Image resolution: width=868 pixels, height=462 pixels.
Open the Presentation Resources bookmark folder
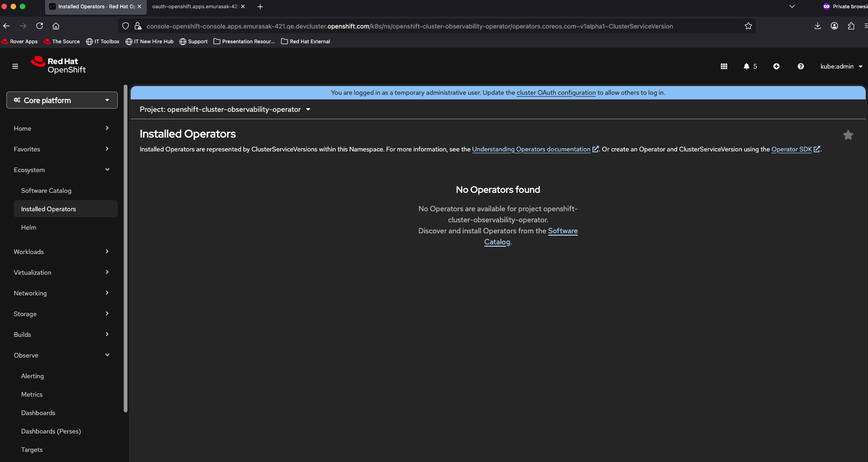(244, 41)
